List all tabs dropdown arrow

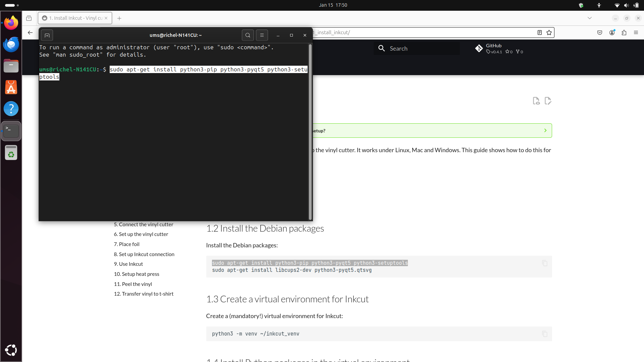(589, 18)
